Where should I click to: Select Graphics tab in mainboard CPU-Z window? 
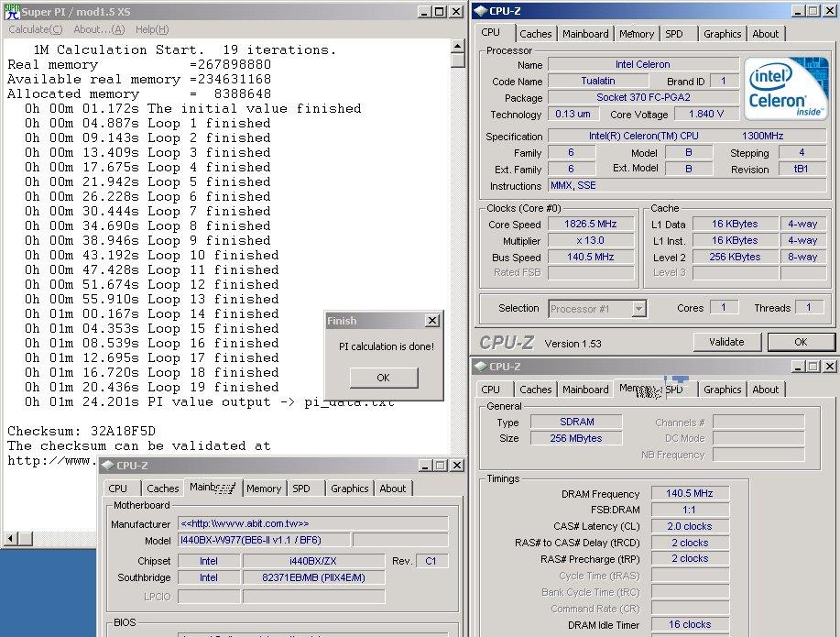pos(349,489)
